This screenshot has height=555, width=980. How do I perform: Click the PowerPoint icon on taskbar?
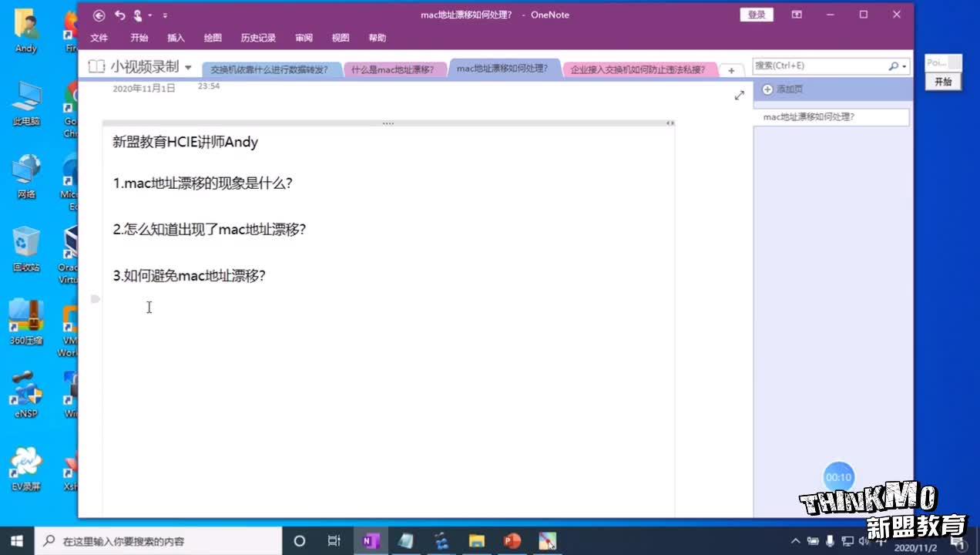click(512, 541)
